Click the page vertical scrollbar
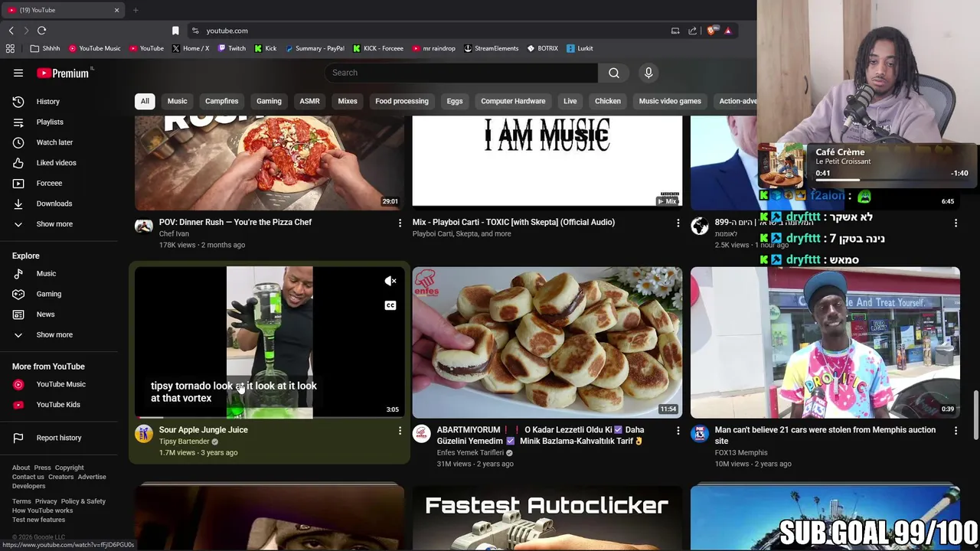Image resolution: width=980 pixels, height=551 pixels. click(x=975, y=413)
